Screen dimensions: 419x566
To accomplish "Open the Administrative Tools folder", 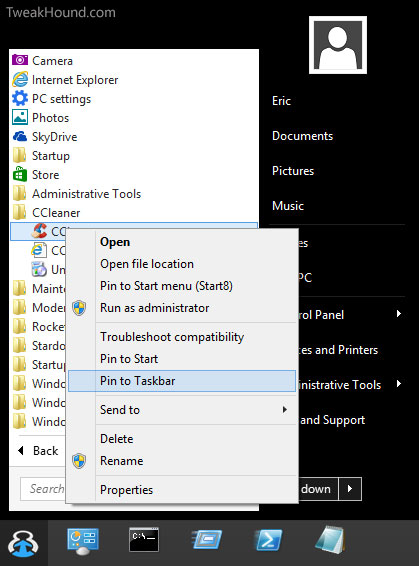I will click(x=77, y=193).
